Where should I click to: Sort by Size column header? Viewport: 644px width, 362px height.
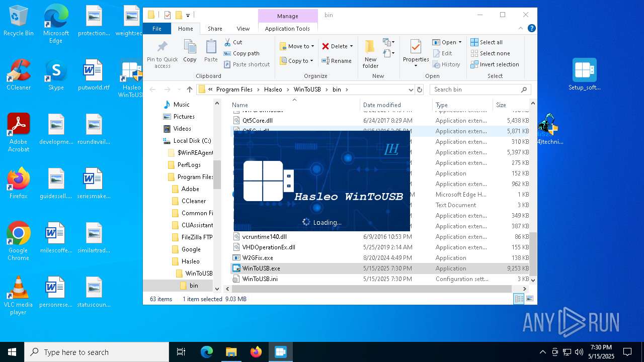512,105
